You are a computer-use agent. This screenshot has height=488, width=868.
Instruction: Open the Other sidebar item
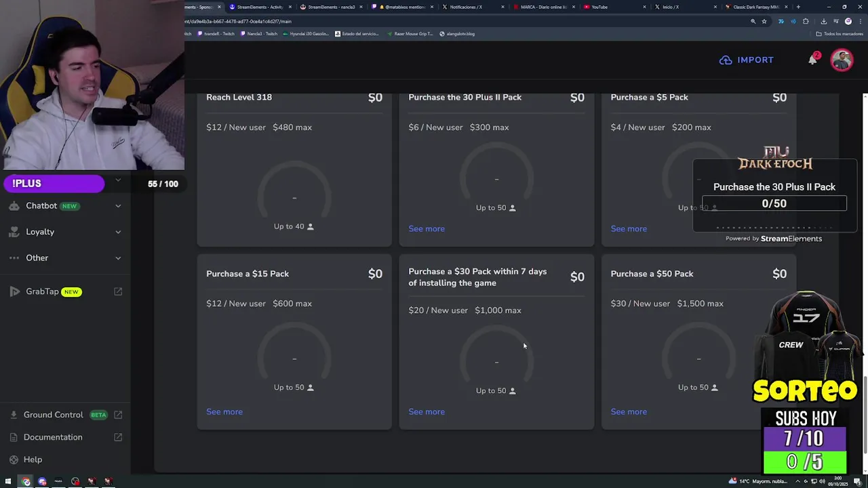click(65, 258)
